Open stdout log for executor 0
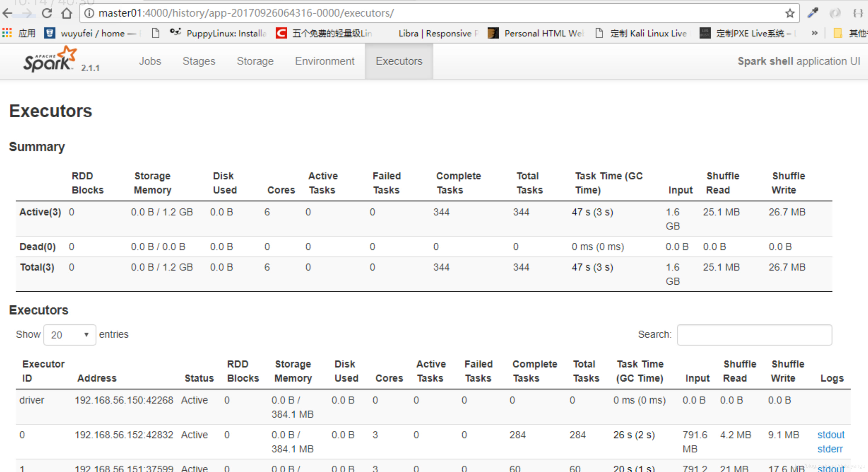868x472 pixels. 831,434
